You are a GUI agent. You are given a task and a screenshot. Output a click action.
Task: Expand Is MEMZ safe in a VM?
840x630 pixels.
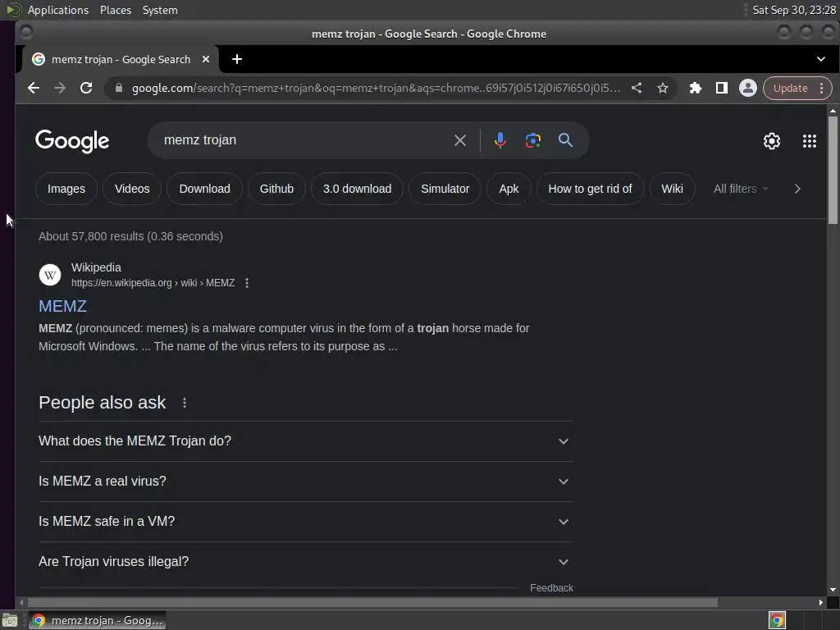306,521
